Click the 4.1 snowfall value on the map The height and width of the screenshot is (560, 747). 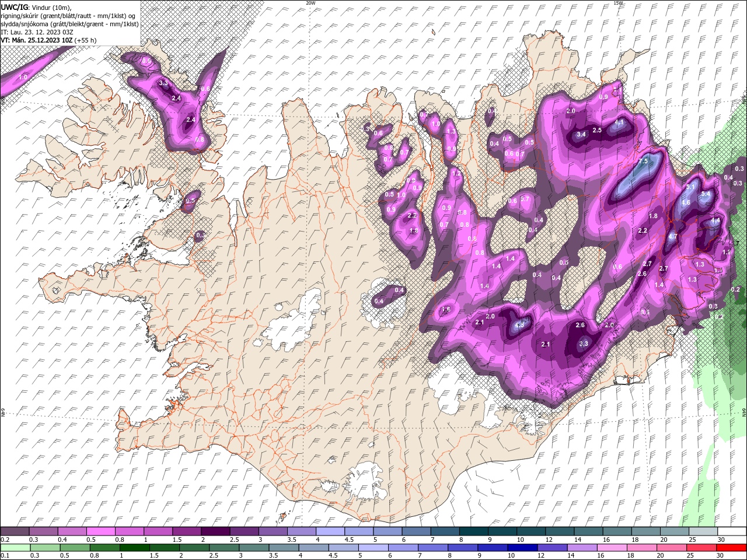point(619,123)
